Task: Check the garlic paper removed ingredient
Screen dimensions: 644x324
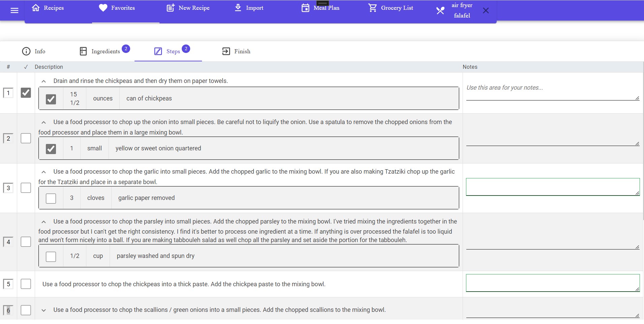Action: [51, 198]
